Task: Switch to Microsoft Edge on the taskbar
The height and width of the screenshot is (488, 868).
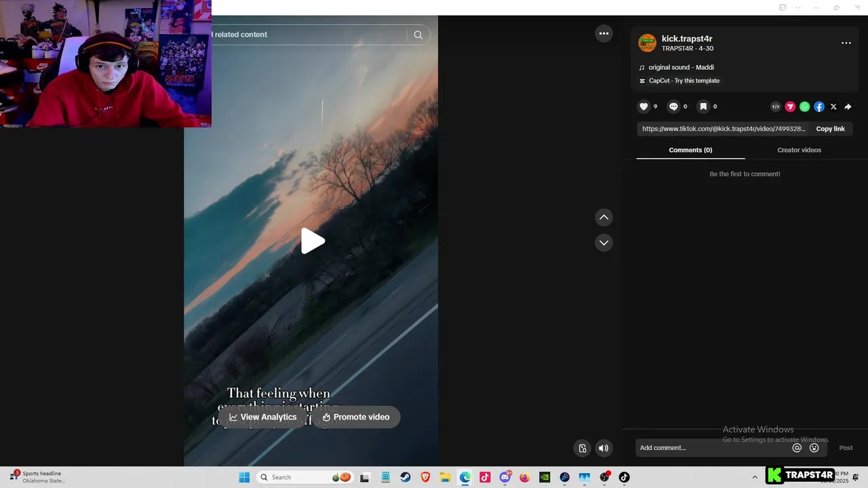Action: [465, 477]
